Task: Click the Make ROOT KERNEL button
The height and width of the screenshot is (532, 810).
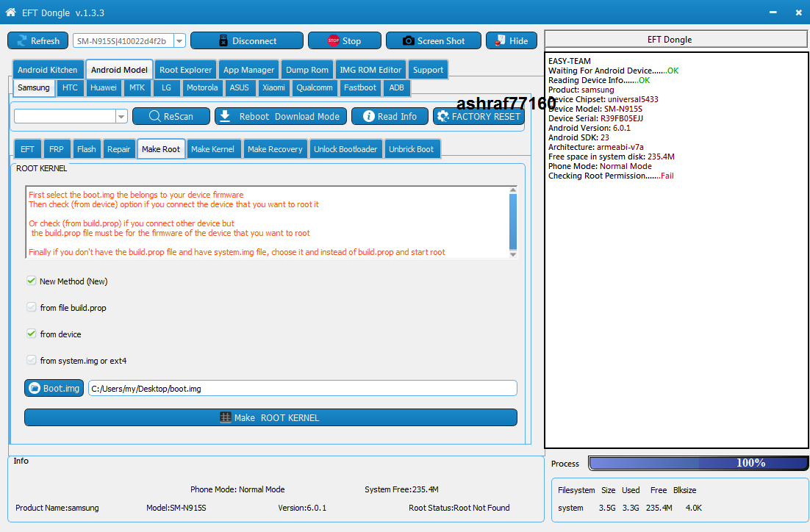Action: (270, 417)
